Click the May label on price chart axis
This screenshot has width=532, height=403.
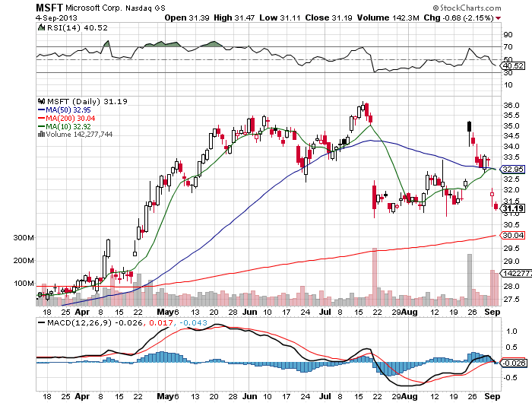pyautogui.click(x=166, y=312)
